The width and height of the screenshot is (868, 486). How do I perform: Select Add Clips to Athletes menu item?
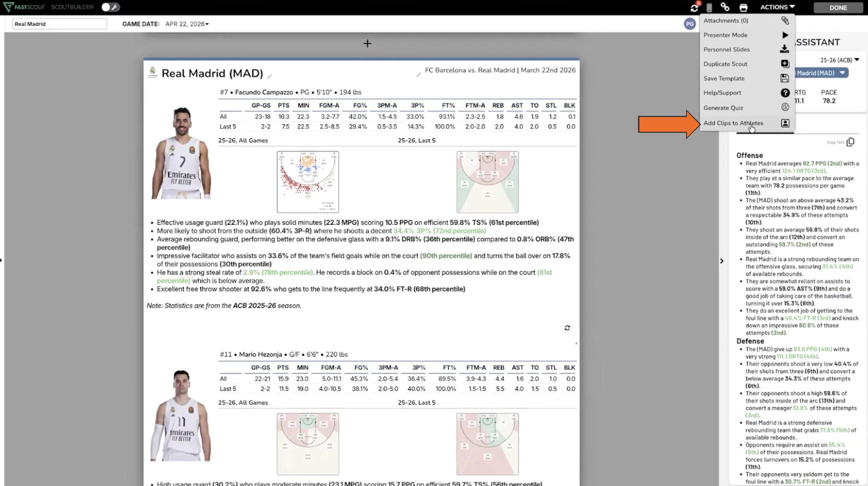(747, 123)
